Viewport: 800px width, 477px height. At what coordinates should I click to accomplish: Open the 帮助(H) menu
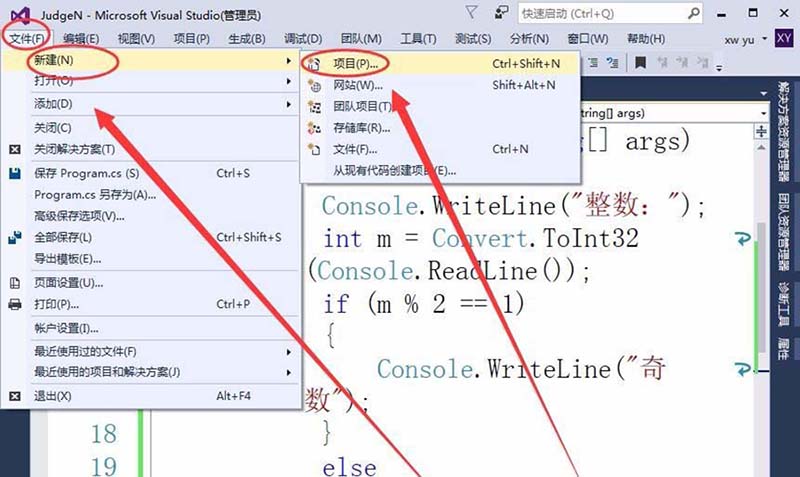click(x=646, y=39)
